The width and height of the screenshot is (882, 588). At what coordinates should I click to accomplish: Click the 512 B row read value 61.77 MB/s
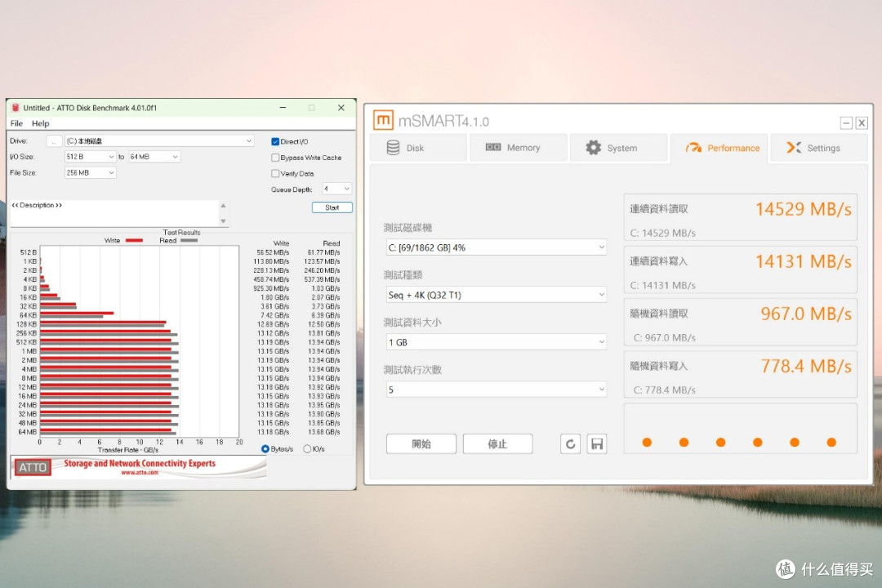323,252
